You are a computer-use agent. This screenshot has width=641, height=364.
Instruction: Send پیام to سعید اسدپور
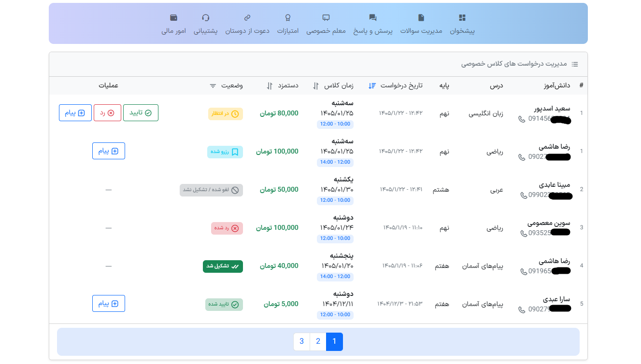tap(75, 113)
